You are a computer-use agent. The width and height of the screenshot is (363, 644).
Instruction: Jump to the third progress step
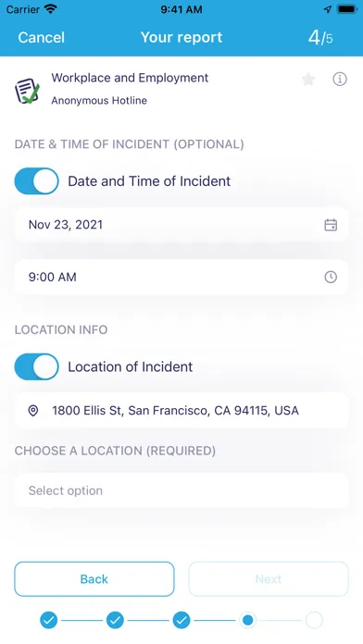(x=181, y=620)
